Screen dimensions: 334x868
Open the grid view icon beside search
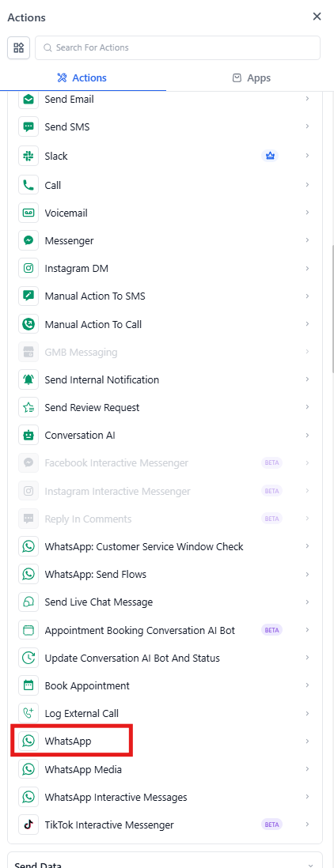pos(18,47)
